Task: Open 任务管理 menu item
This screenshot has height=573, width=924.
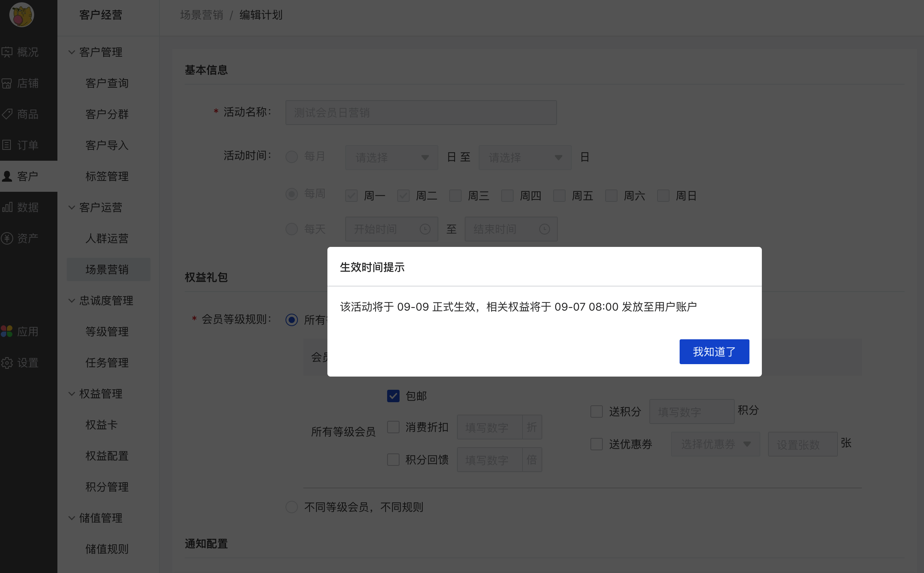Action: click(107, 363)
